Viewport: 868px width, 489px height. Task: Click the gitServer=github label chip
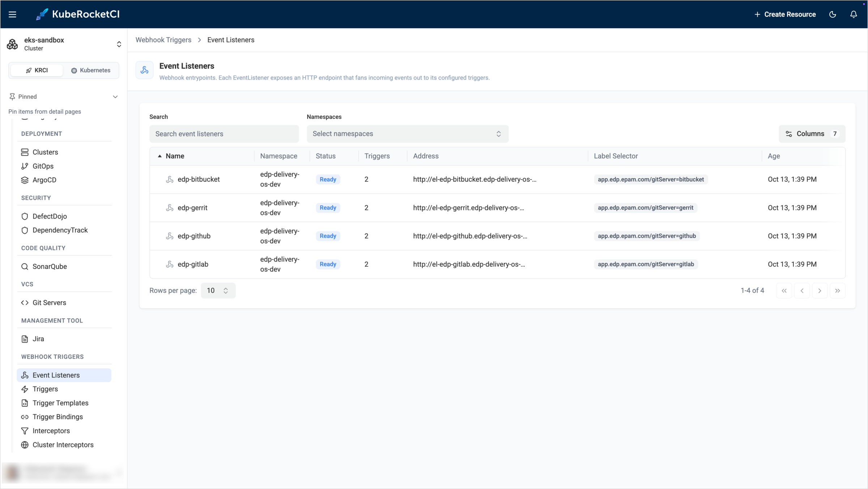(x=647, y=236)
